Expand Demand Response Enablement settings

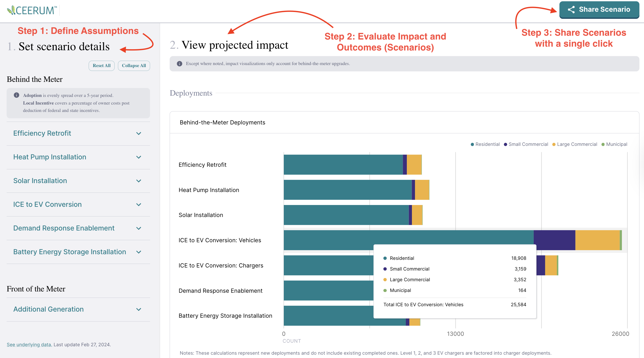click(x=139, y=228)
